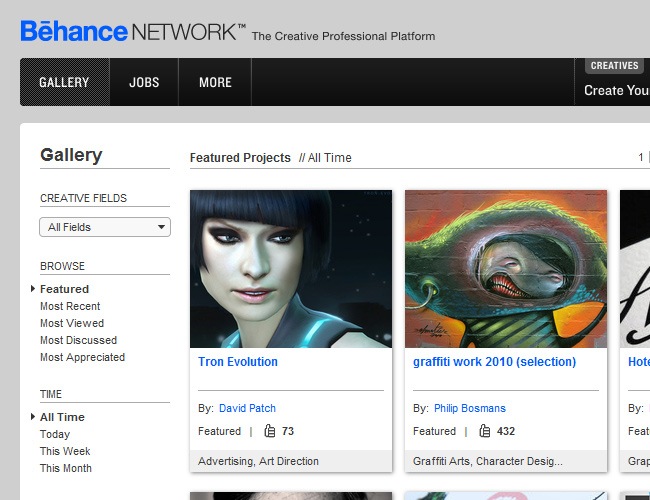Filter time to Today

click(55, 434)
